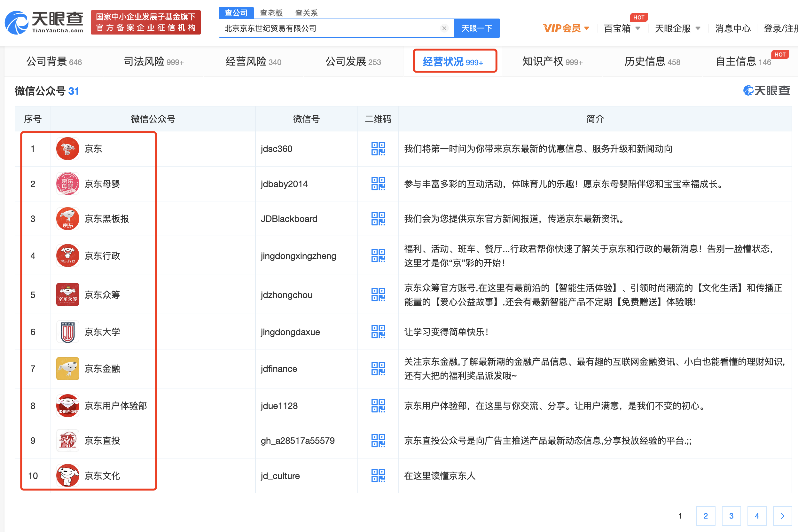Go to page 3 of results
This screenshot has width=798, height=532.
(731, 516)
